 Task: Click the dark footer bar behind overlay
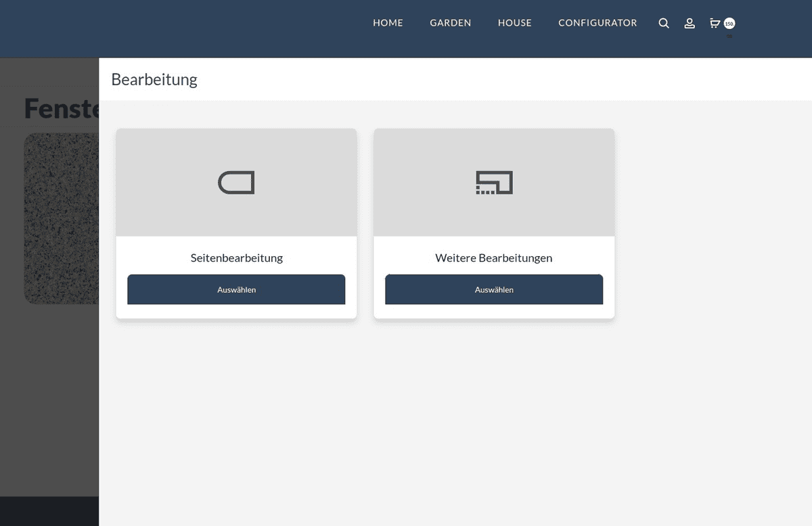tap(49, 510)
